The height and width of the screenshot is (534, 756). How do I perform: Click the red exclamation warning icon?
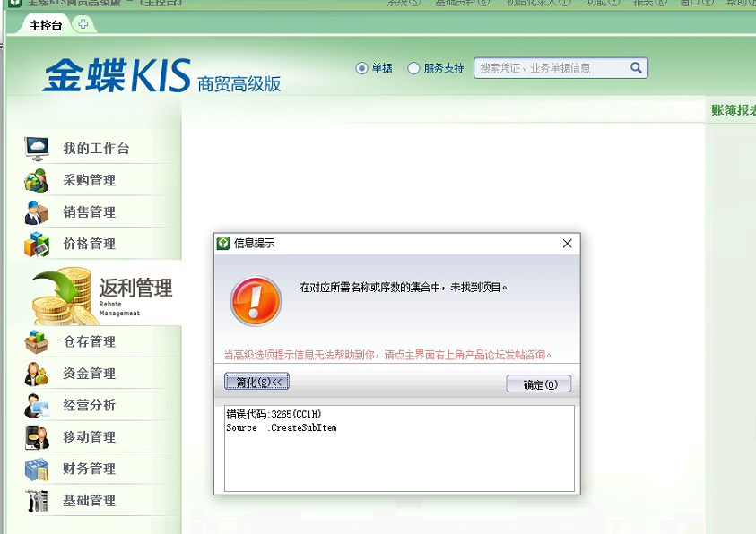pos(256,301)
